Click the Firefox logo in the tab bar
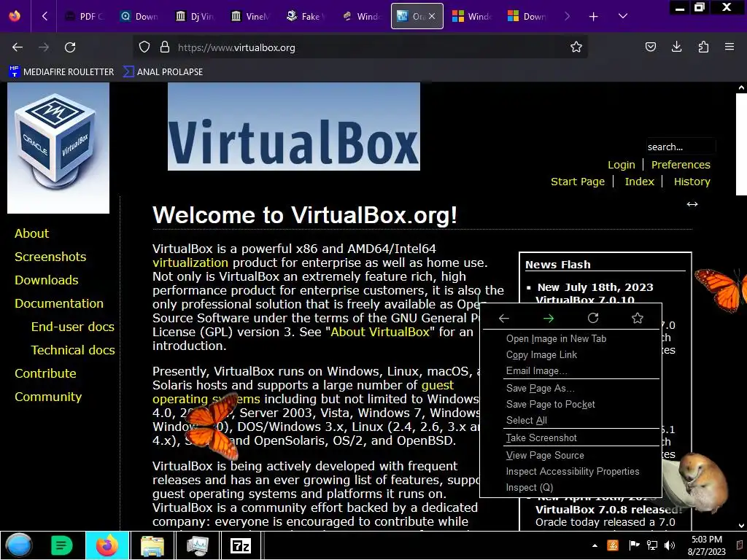747x560 pixels. click(x=15, y=16)
